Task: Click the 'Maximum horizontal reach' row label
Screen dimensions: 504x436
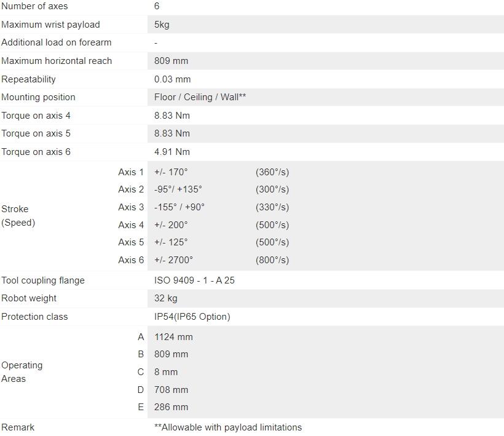Action: (57, 61)
